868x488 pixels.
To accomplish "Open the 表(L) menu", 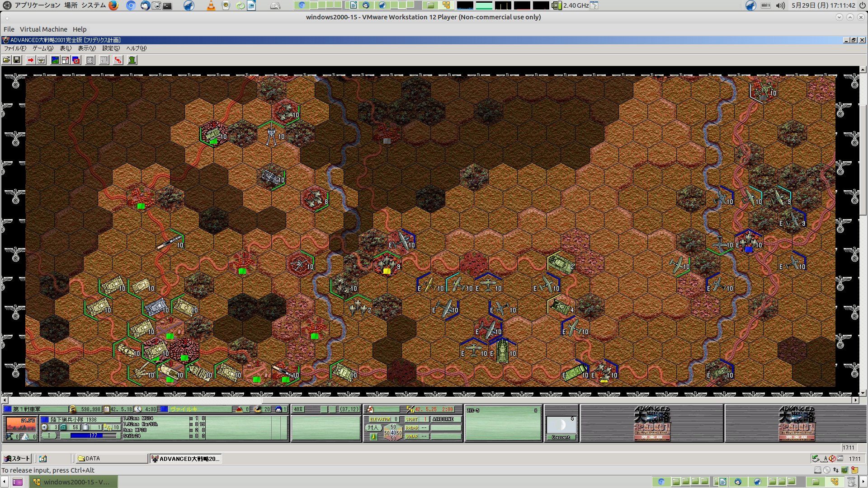I will coord(66,48).
